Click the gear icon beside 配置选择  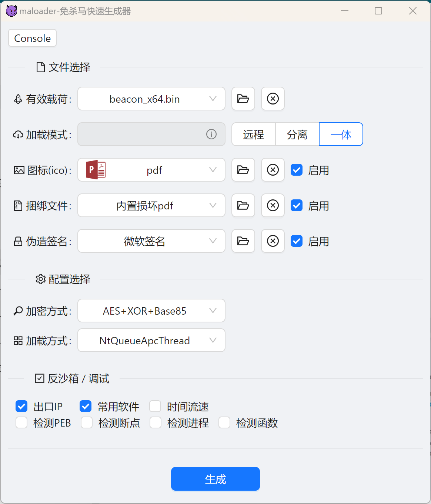[41, 279]
